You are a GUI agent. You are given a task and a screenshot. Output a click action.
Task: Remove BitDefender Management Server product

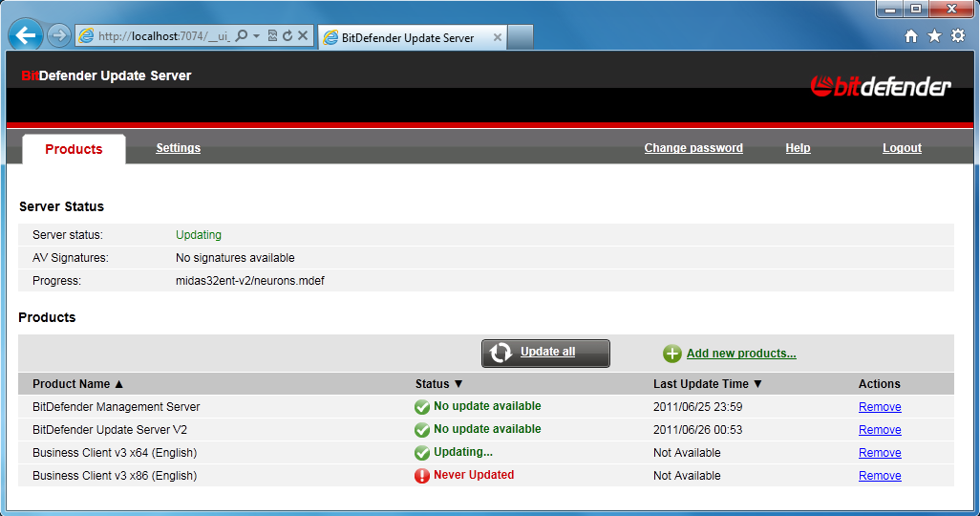pyautogui.click(x=880, y=407)
